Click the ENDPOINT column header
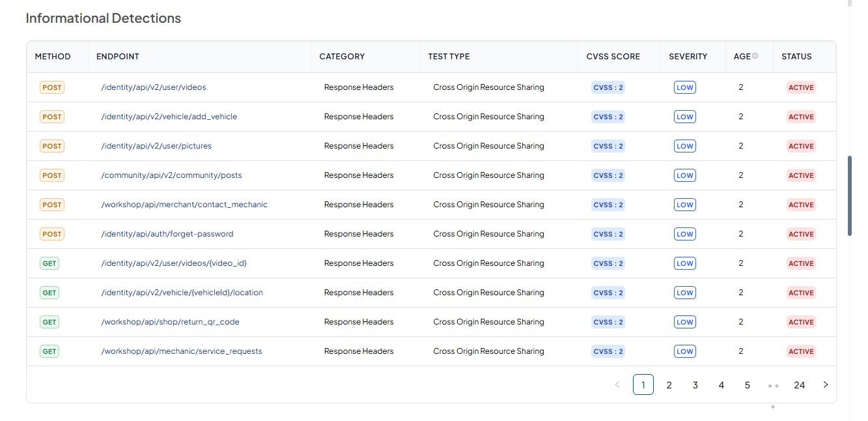 [x=118, y=57]
